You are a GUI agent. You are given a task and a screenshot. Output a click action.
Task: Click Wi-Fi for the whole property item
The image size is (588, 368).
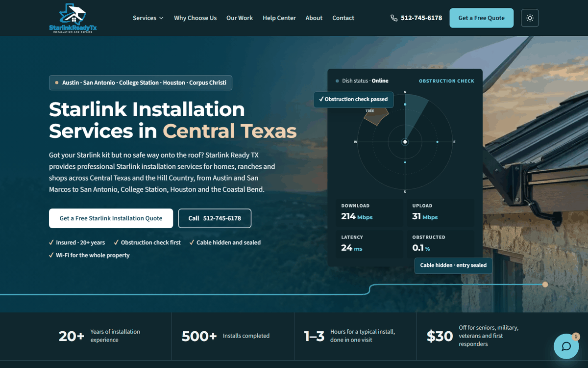(89, 255)
